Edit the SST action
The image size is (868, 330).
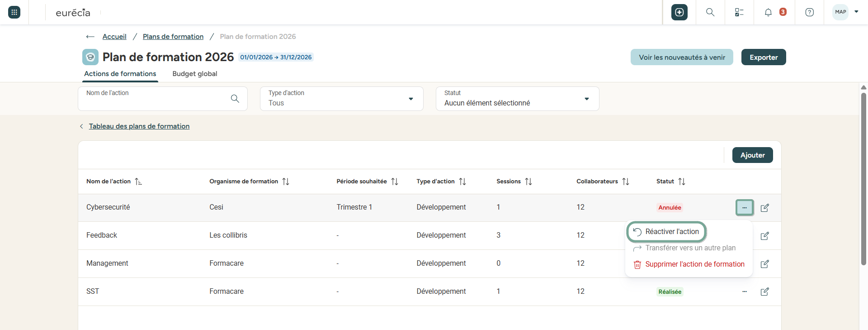[x=765, y=292]
